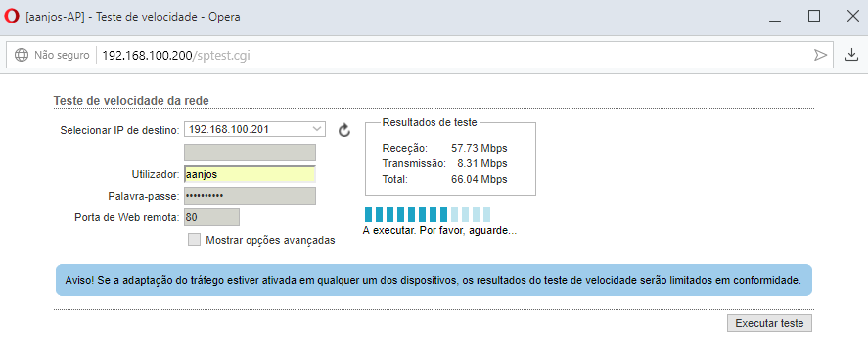
Task: Click the address bar URL 192.168.100.200/sptest.cgi
Action: [x=176, y=55]
